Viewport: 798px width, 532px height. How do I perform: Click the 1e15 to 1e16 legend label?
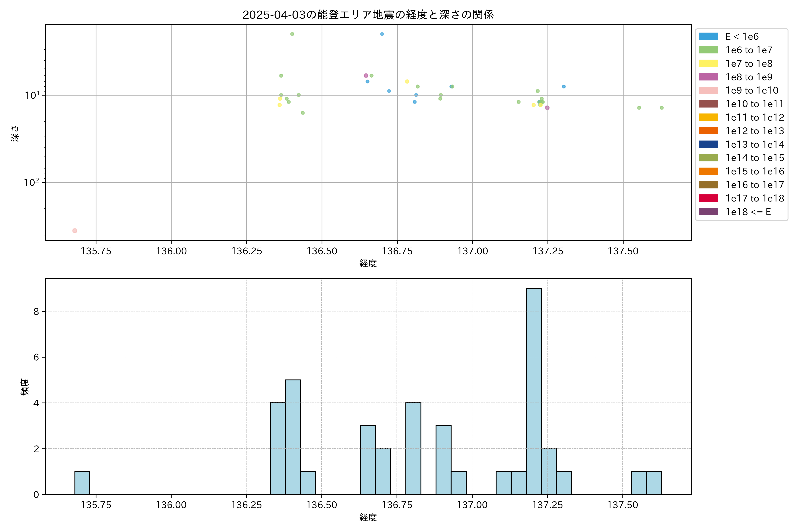(755, 171)
